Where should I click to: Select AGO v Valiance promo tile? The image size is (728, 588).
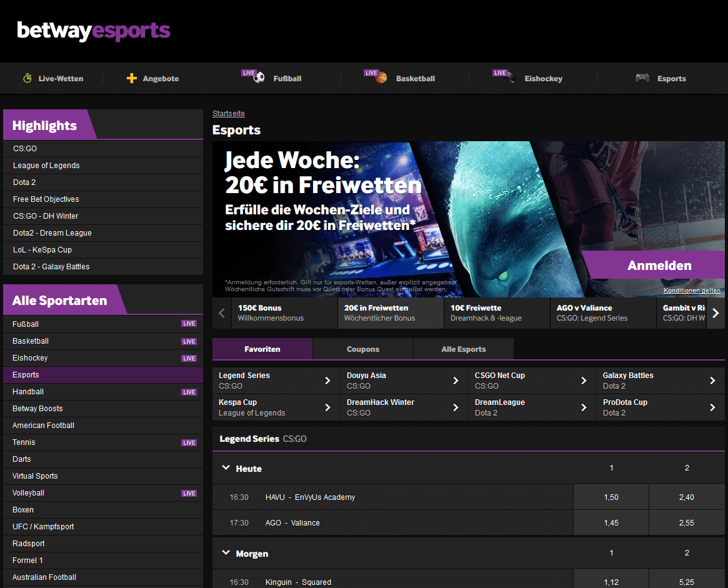[603, 313]
